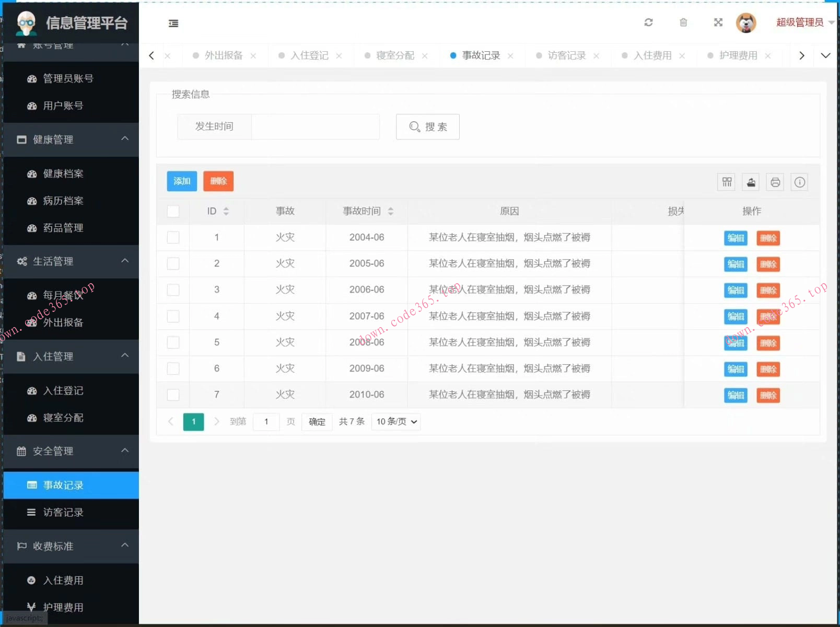Click the export data icon above the table

click(751, 182)
